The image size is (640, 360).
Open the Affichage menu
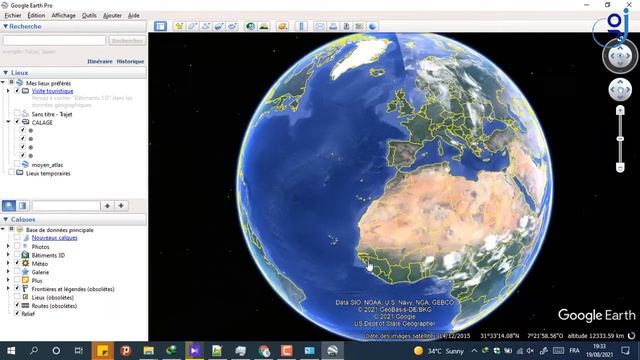64,16
